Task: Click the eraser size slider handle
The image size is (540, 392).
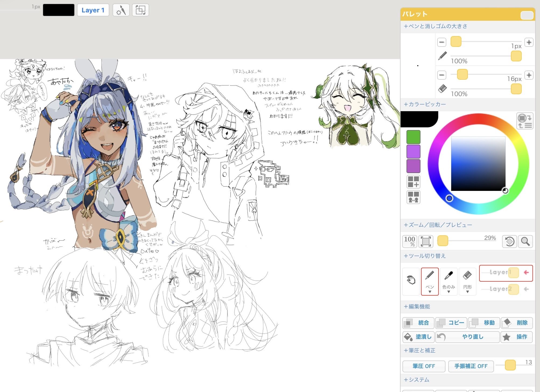Action: (x=462, y=74)
